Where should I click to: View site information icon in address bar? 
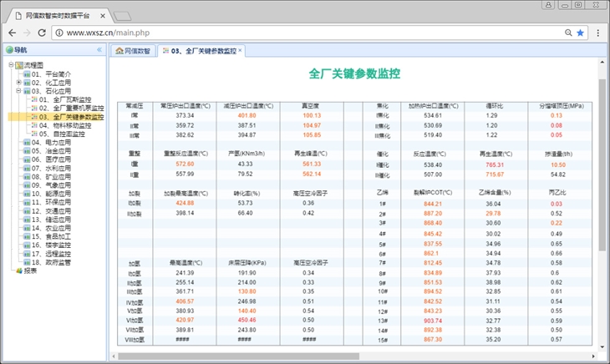coord(59,33)
